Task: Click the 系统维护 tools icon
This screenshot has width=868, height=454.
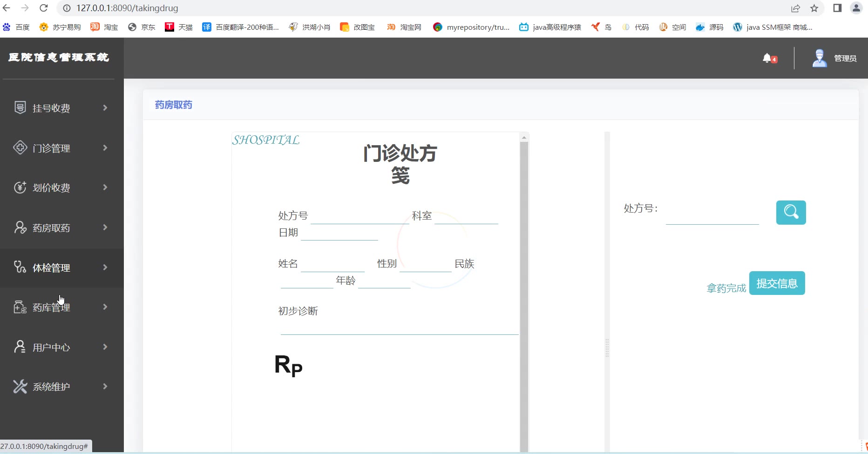Action: (x=20, y=387)
